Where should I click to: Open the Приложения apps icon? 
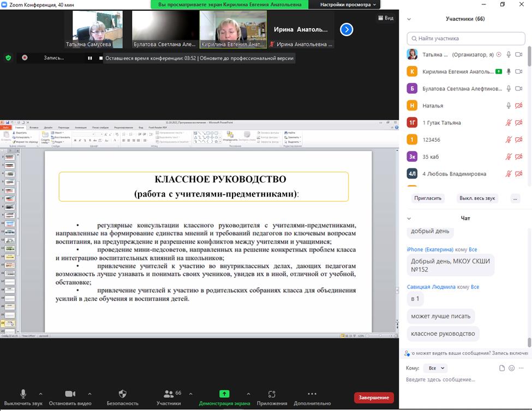pyautogui.click(x=272, y=394)
